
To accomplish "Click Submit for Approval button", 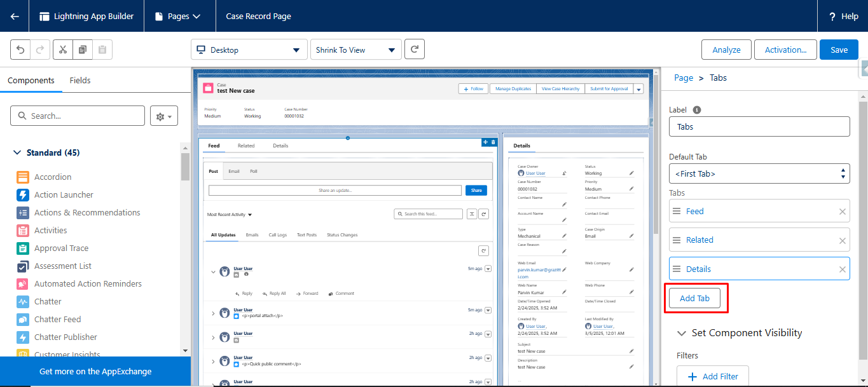I will (609, 89).
